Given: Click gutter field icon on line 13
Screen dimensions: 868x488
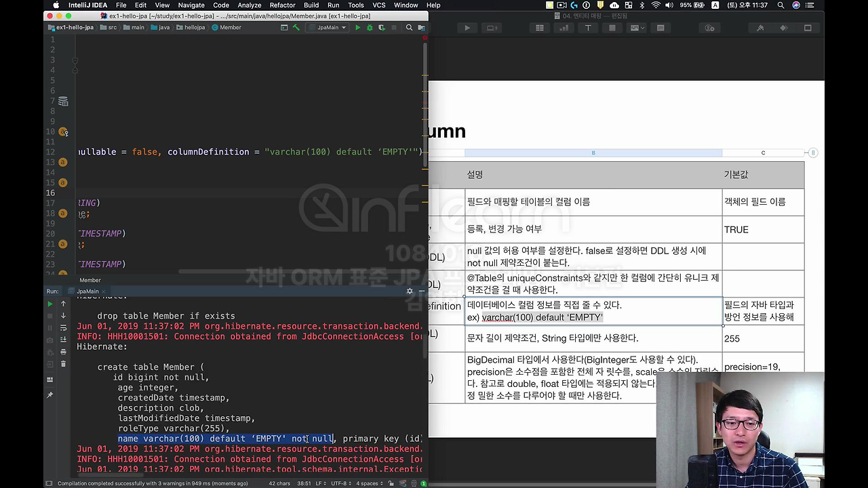Looking at the screenshot, I should (62, 163).
